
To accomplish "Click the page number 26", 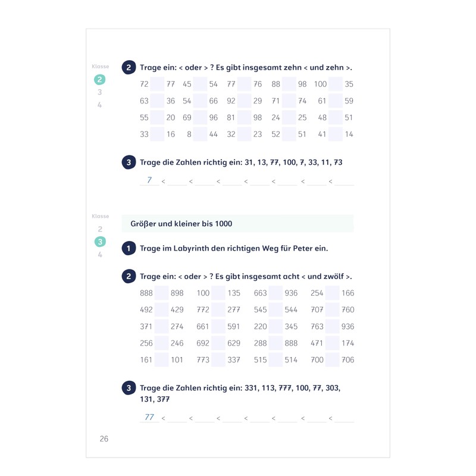I will coord(104,439).
